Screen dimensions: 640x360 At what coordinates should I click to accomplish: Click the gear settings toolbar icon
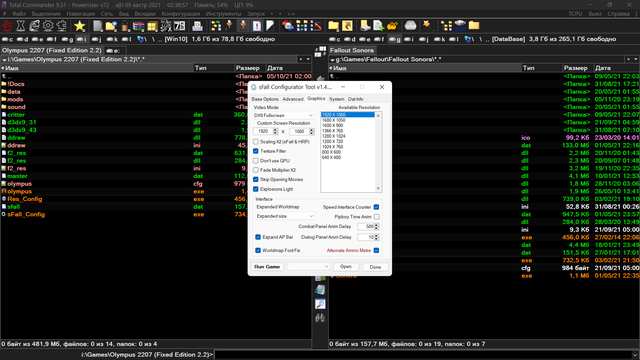click(x=48, y=26)
